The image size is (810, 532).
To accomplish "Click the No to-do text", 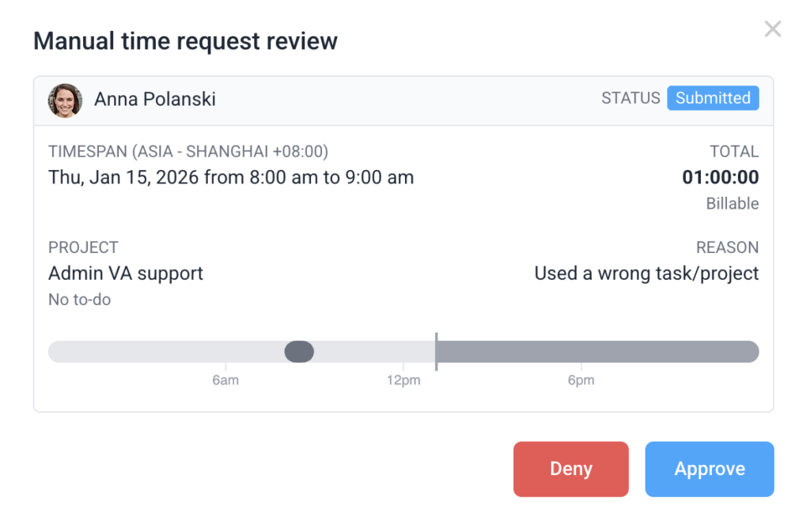I will pyautogui.click(x=79, y=300).
